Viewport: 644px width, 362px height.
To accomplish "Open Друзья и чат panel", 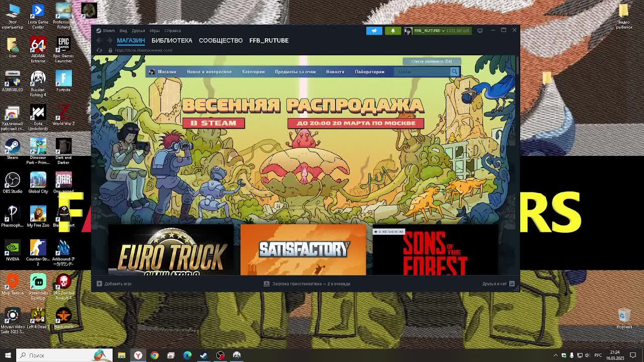I will [494, 284].
